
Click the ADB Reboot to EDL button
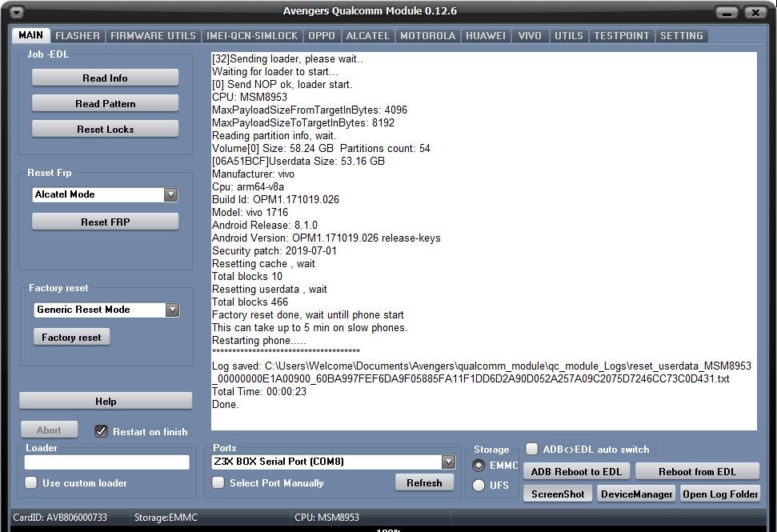pyautogui.click(x=576, y=471)
